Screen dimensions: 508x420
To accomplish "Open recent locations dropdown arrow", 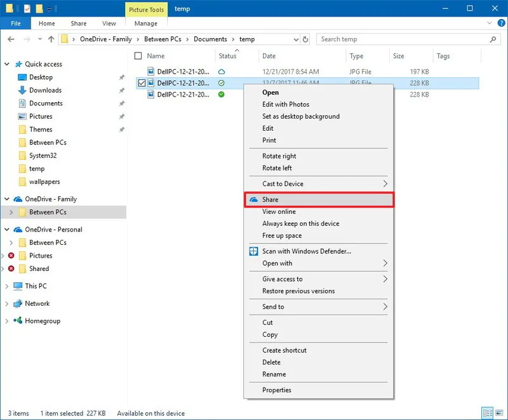I will pos(39,39).
